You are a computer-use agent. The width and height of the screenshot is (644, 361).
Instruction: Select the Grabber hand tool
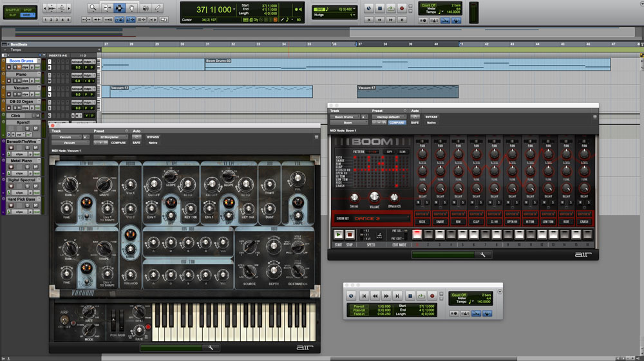tap(132, 8)
